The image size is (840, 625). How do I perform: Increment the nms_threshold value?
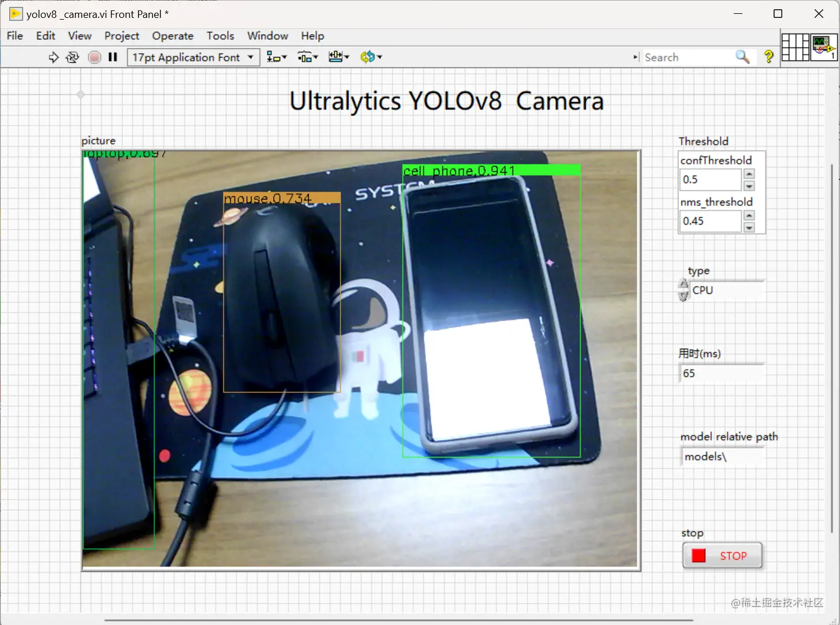tap(749, 215)
